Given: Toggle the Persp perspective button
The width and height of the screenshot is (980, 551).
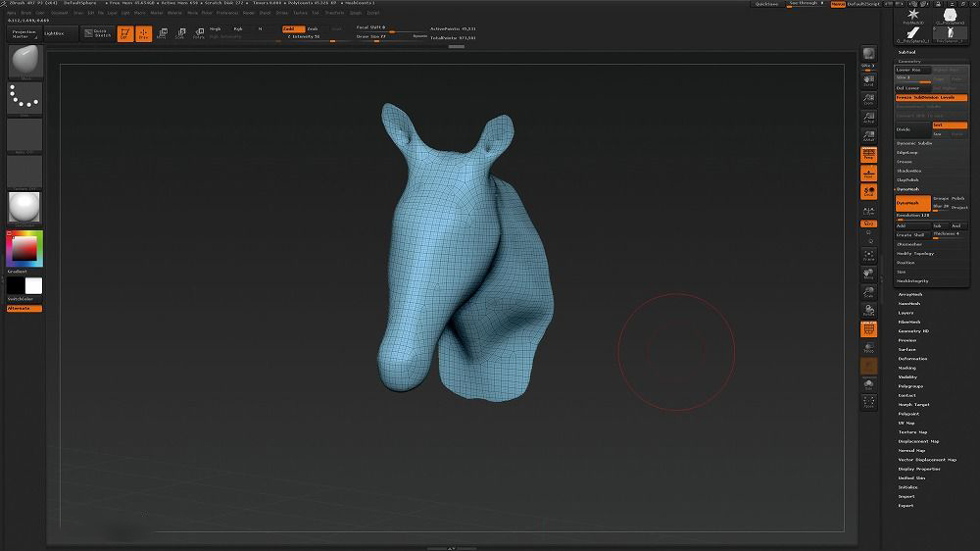Looking at the screenshot, I should (868, 153).
